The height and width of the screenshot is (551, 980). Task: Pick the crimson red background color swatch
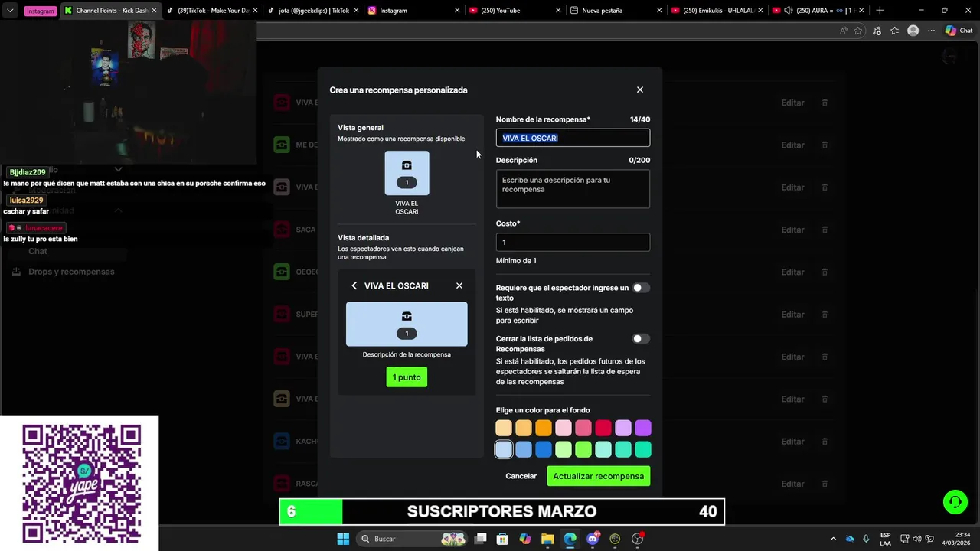click(x=603, y=428)
